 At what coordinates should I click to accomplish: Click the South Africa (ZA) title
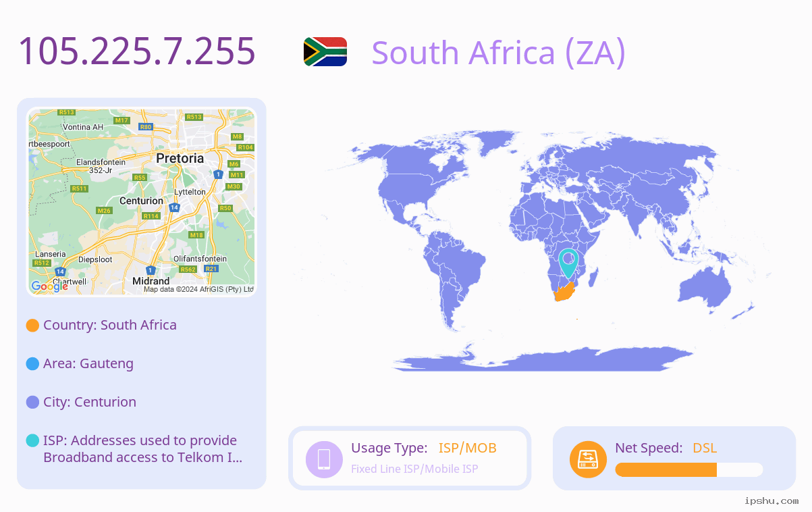[499, 53]
